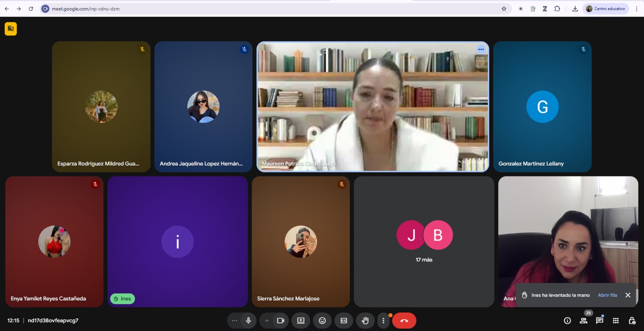Turn on closed captions
The image size is (644, 331).
pyautogui.click(x=344, y=321)
